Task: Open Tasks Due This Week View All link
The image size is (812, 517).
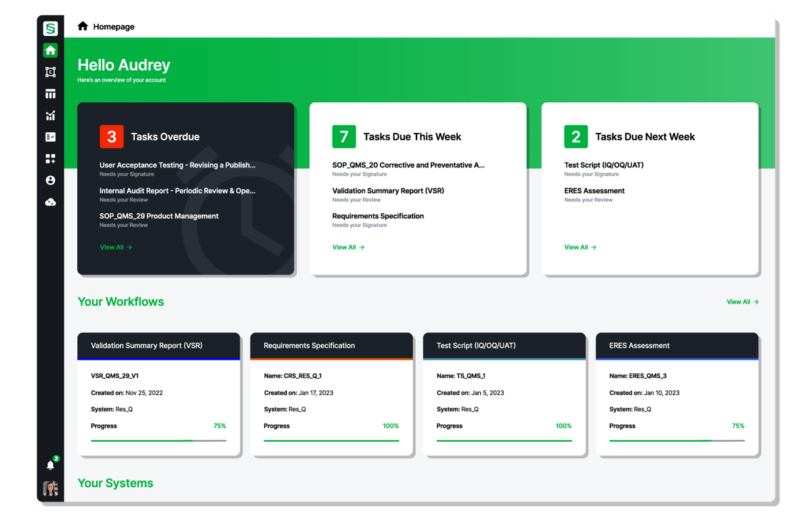Action: coord(348,247)
